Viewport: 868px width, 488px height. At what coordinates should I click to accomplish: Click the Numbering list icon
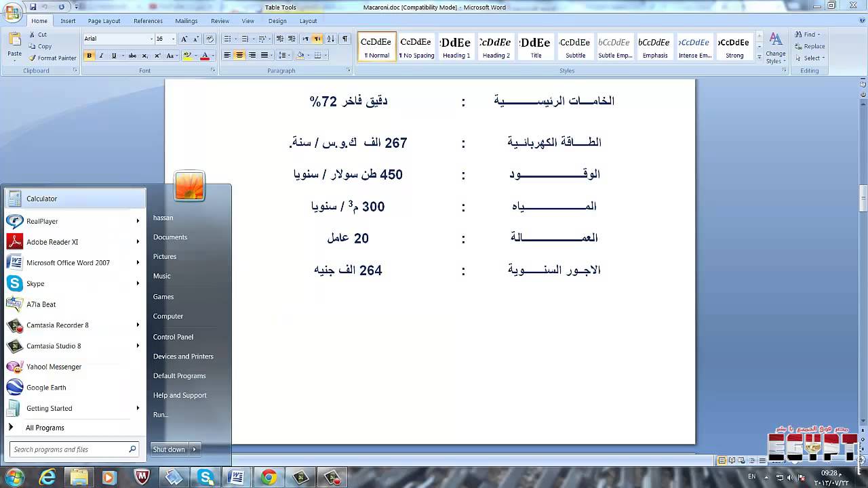pos(245,39)
